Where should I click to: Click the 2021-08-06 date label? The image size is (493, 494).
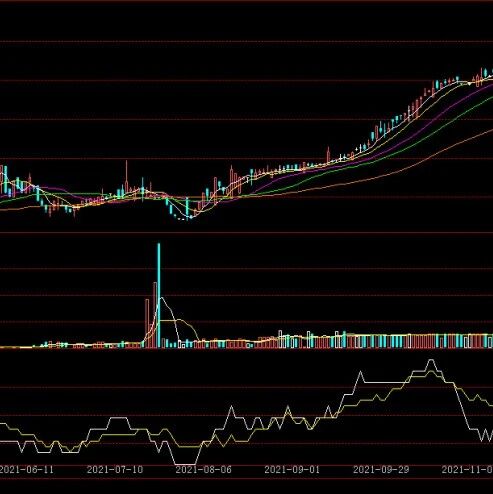(x=203, y=470)
